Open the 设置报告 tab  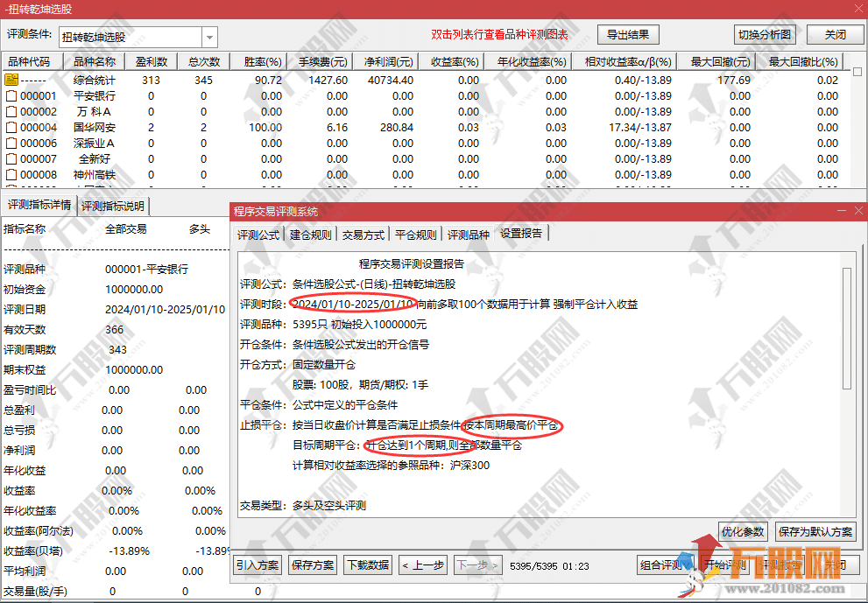click(x=521, y=234)
